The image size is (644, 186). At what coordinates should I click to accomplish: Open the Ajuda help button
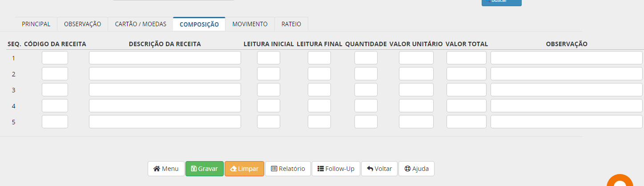pos(416,169)
